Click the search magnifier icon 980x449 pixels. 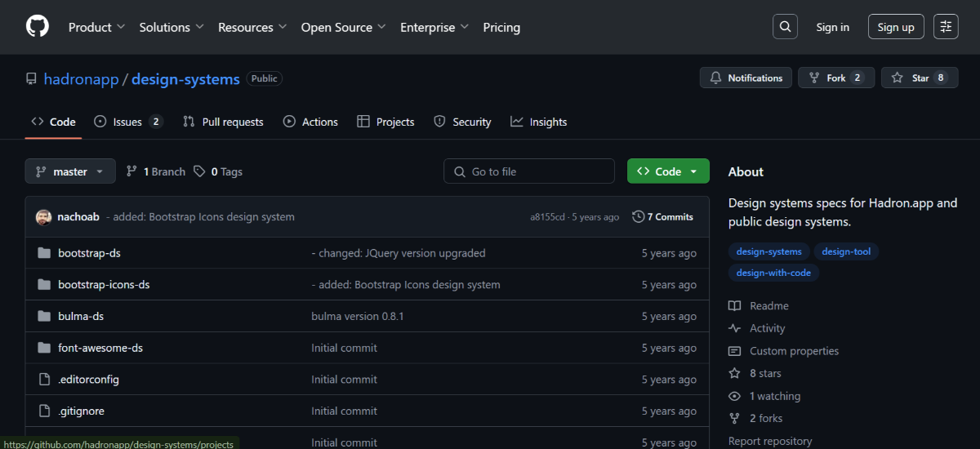click(x=785, y=27)
